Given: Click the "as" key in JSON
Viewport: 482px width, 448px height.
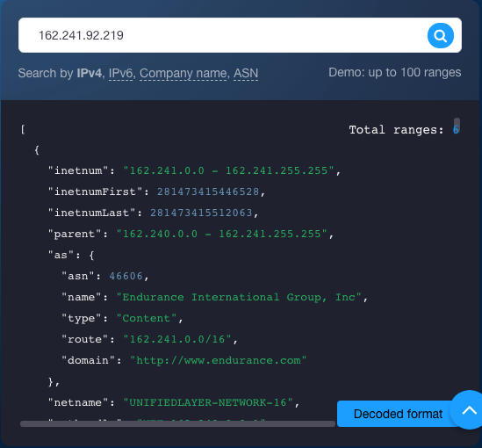Looking at the screenshot, I should click(61, 256).
